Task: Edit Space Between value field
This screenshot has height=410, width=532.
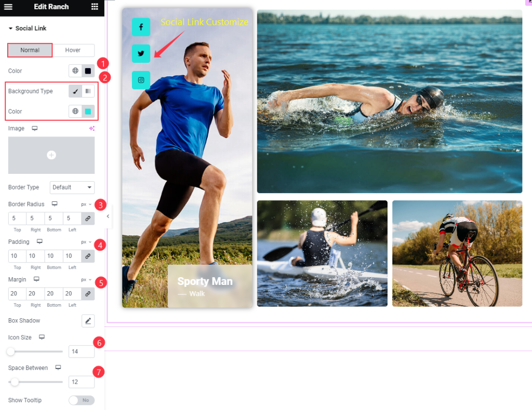Action: 82,382
